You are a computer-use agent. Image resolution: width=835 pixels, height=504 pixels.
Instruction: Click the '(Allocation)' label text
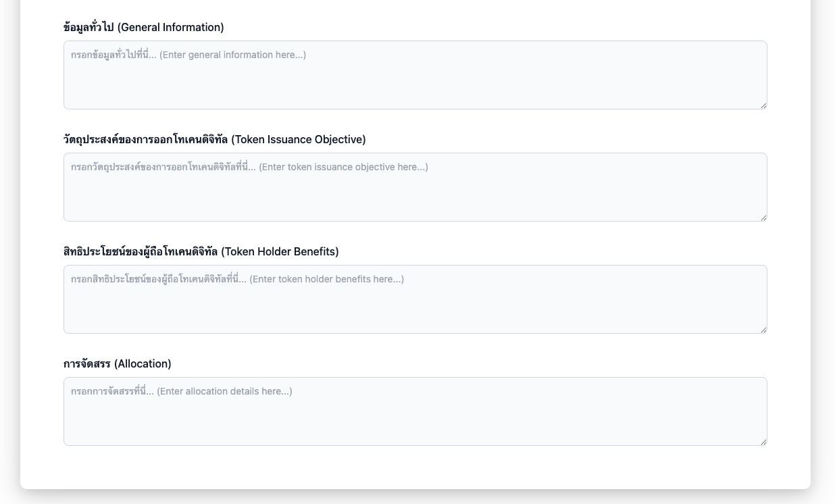click(x=143, y=364)
